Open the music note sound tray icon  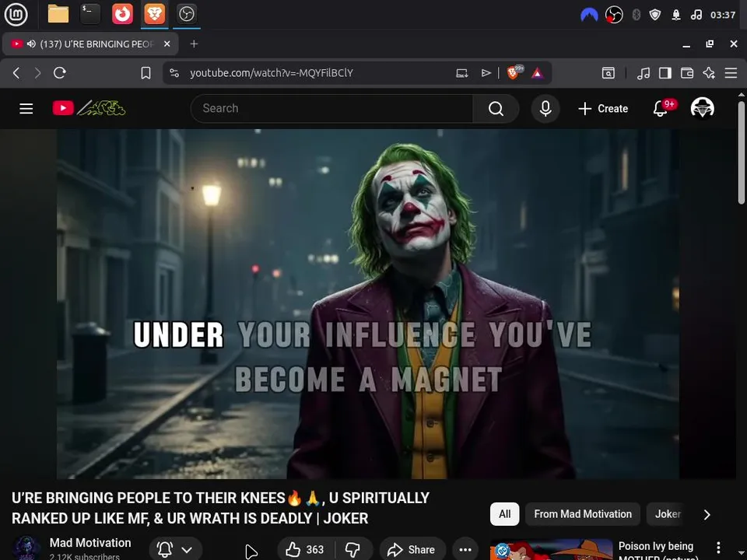point(696,15)
